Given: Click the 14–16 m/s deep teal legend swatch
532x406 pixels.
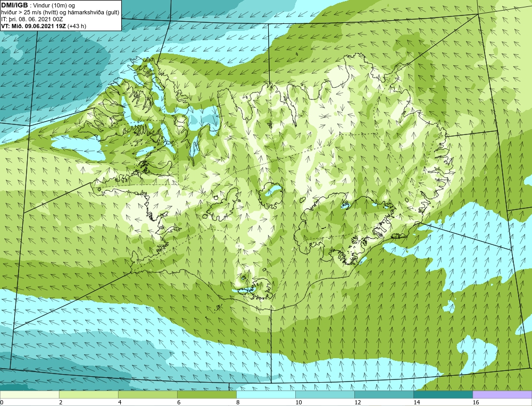Looking at the screenshot, I should pos(443,394).
